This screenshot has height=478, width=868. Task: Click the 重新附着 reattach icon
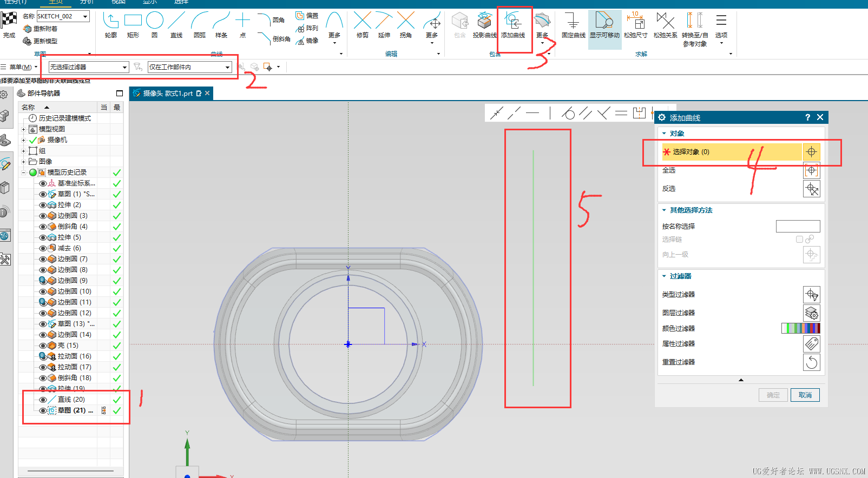(28, 29)
